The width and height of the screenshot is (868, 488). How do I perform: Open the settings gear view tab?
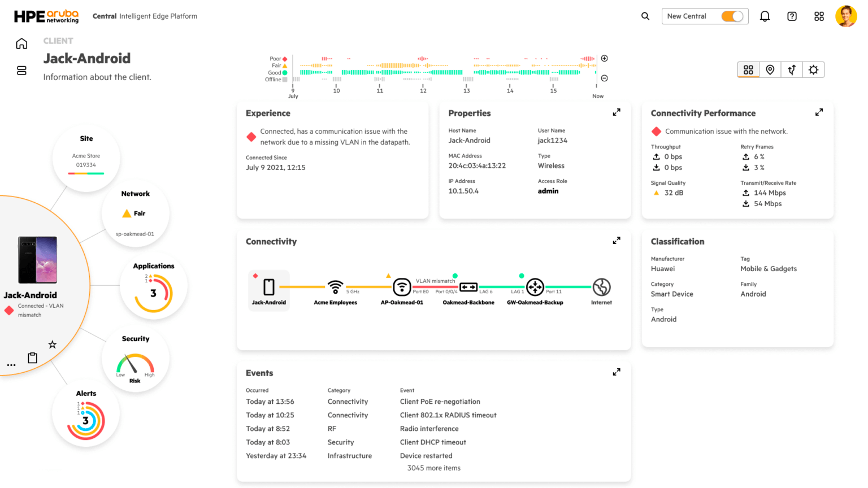click(813, 69)
